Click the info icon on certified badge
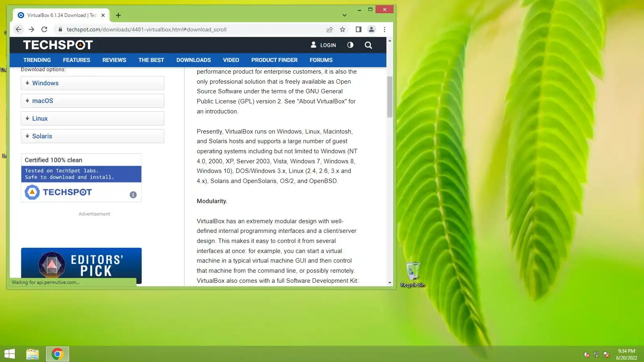 coord(133,195)
